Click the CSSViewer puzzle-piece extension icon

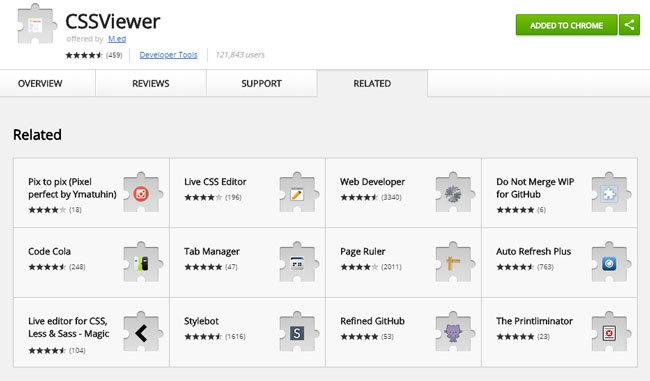(36, 24)
